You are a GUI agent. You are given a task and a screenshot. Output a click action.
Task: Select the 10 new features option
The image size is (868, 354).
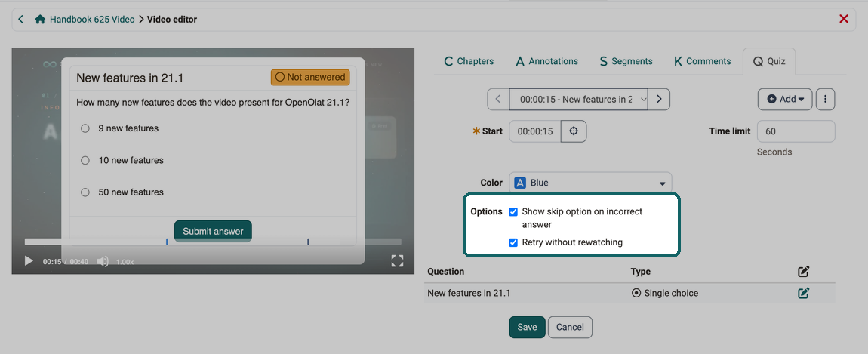pos(85,161)
